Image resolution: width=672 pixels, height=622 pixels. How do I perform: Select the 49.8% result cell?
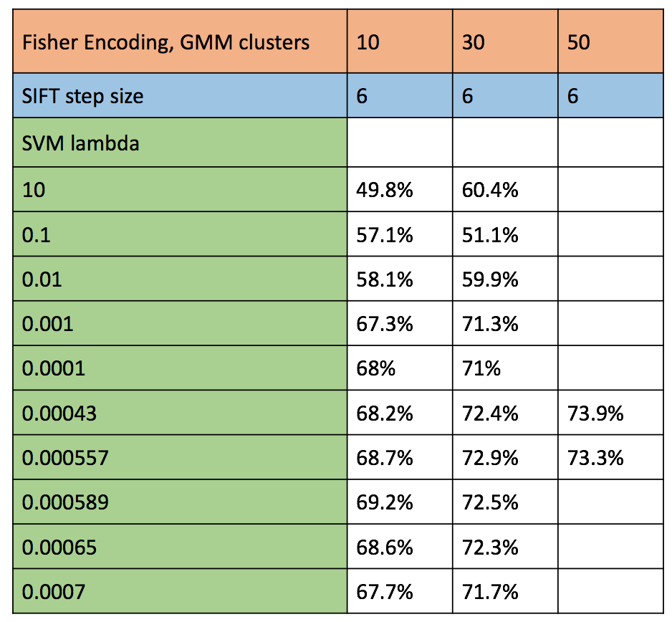click(385, 190)
